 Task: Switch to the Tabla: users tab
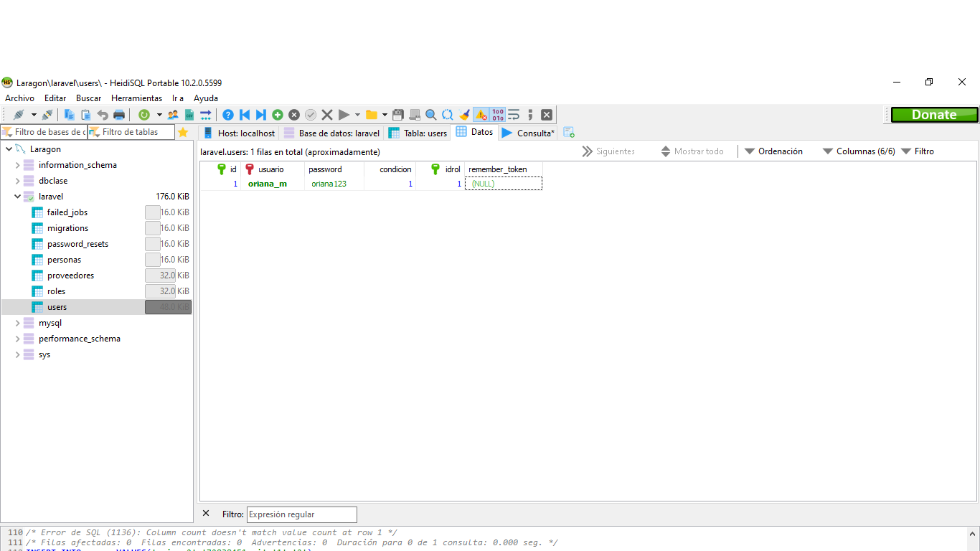(418, 133)
